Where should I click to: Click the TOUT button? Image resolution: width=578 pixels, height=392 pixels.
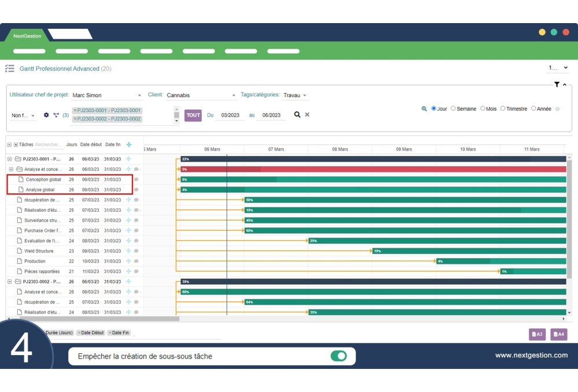click(193, 115)
